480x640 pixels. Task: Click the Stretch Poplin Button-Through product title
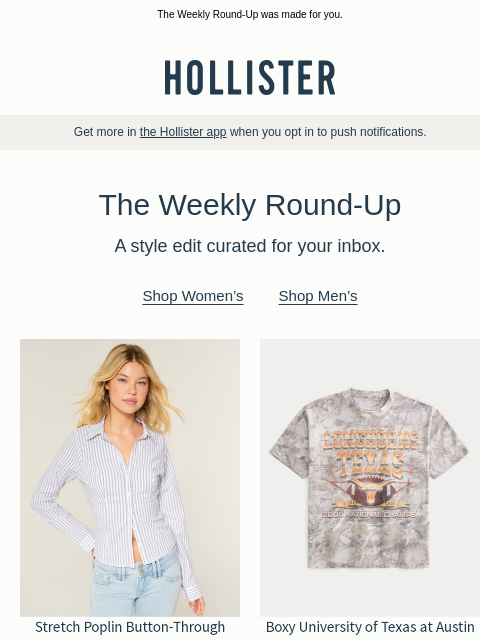coord(130,627)
